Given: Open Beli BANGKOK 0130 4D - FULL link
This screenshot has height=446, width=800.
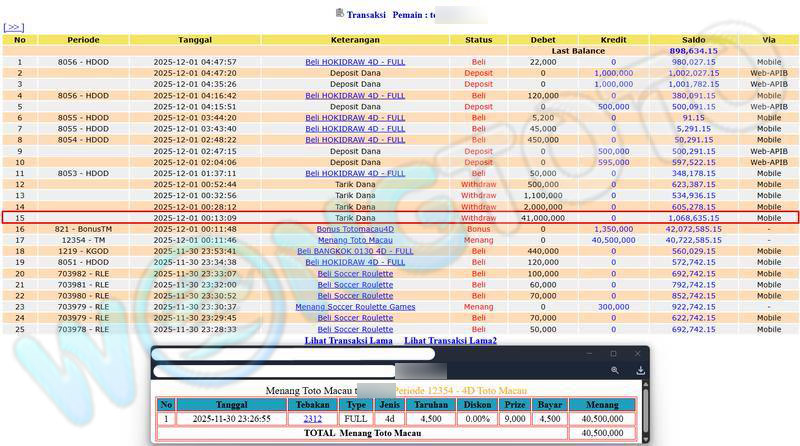Looking at the screenshot, I should (x=355, y=251).
